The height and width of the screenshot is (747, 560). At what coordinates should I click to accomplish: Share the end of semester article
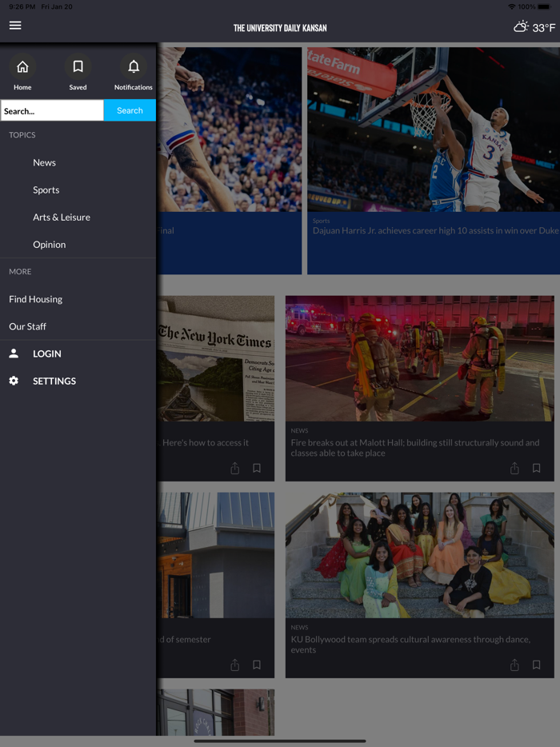tap(235, 665)
